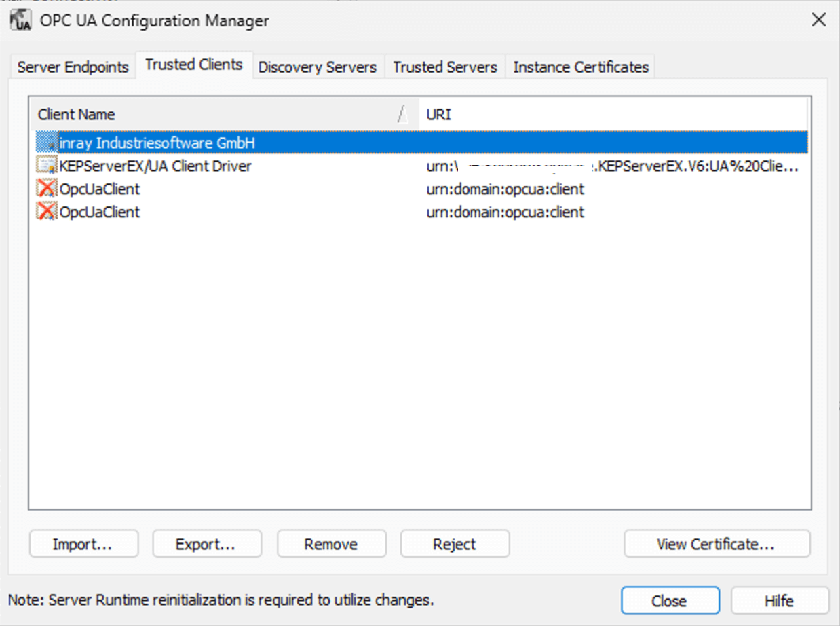Hit the Reject button
840x626 pixels.
point(455,544)
